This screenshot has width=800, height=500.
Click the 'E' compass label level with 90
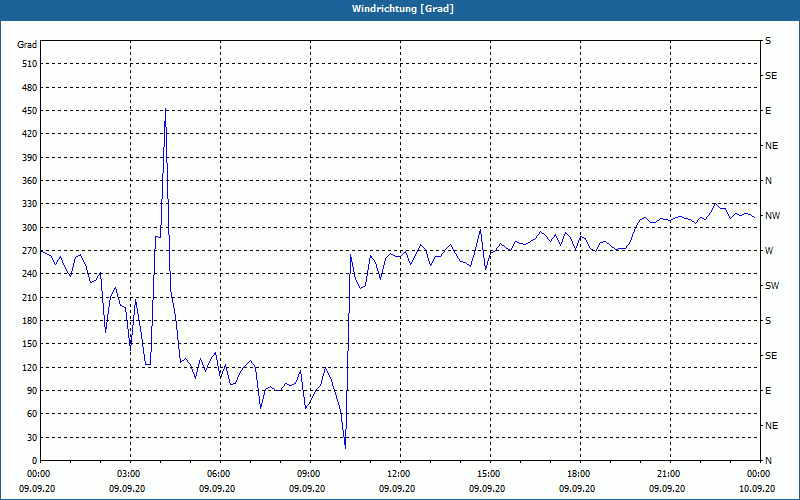[768, 391]
